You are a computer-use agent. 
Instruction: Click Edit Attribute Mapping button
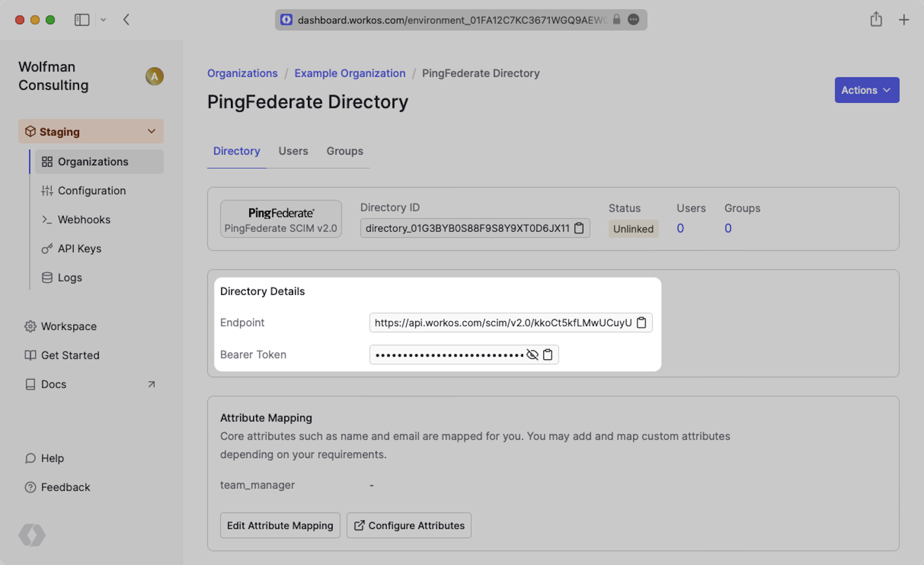pos(280,526)
